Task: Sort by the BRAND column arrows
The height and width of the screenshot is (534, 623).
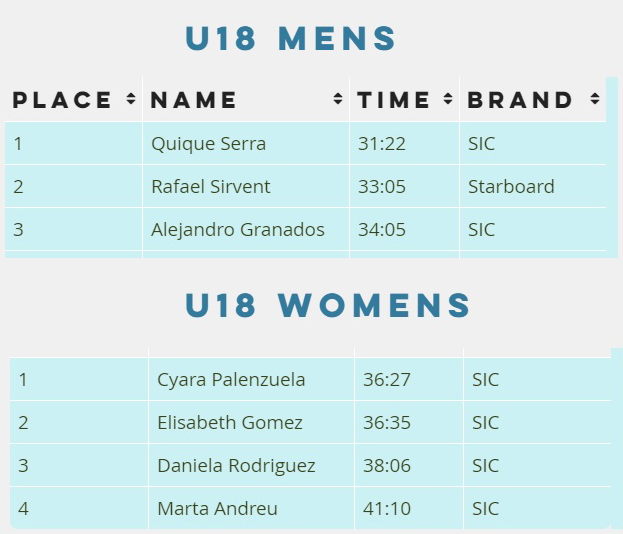Action: (595, 99)
